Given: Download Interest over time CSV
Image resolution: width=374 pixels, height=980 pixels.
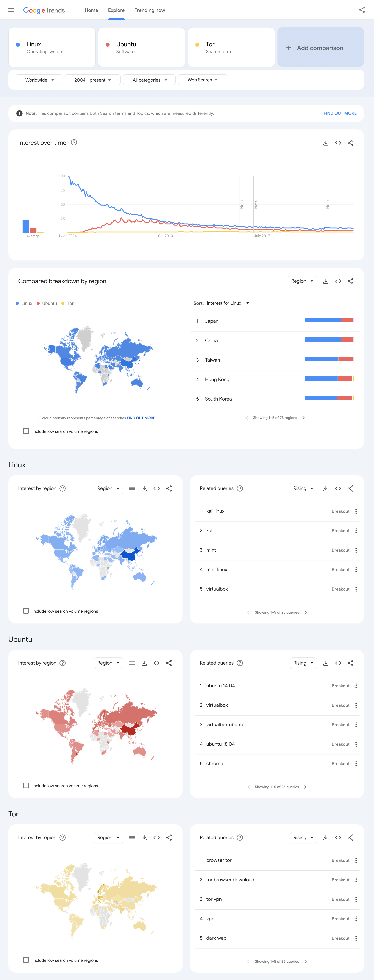Looking at the screenshot, I should click(x=326, y=143).
